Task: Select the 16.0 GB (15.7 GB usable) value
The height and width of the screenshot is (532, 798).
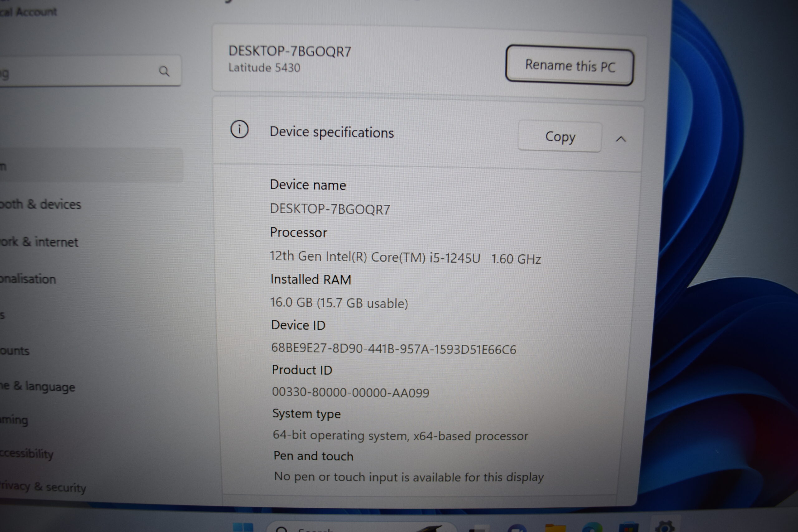Action: 339,303
